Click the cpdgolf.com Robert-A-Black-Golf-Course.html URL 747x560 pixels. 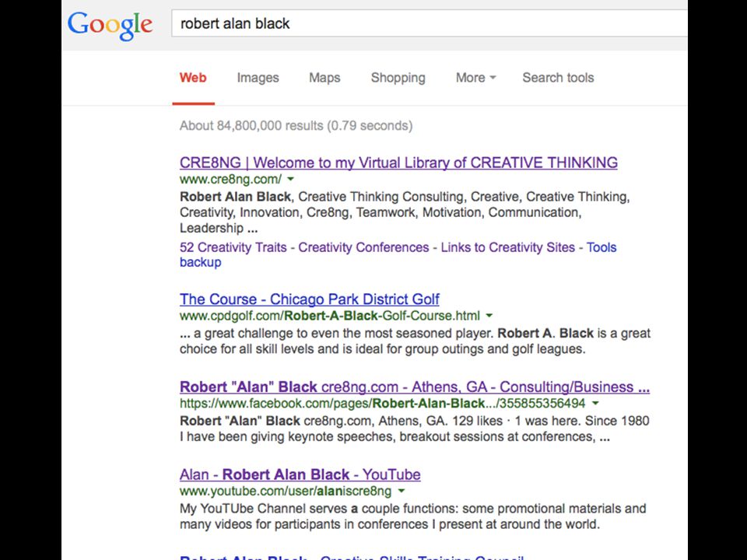coord(330,316)
